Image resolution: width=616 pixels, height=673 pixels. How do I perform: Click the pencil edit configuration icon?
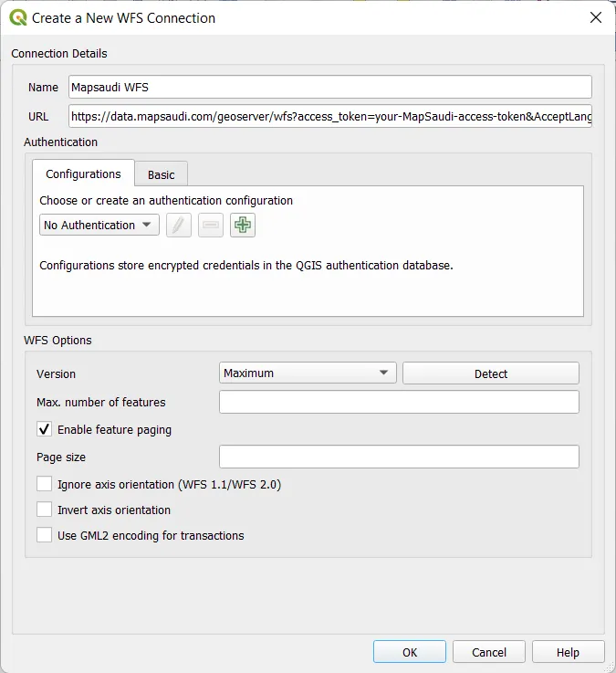[179, 226]
